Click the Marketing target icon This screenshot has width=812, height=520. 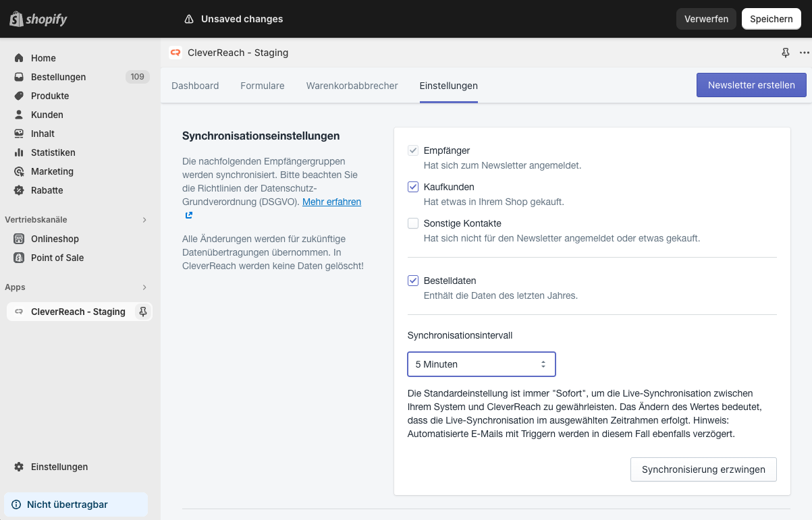19,171
